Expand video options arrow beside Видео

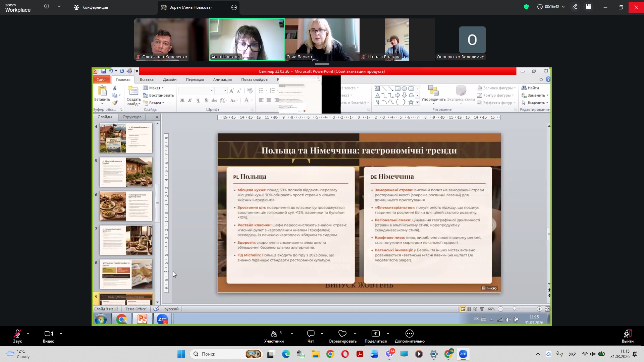click(61, 334)
